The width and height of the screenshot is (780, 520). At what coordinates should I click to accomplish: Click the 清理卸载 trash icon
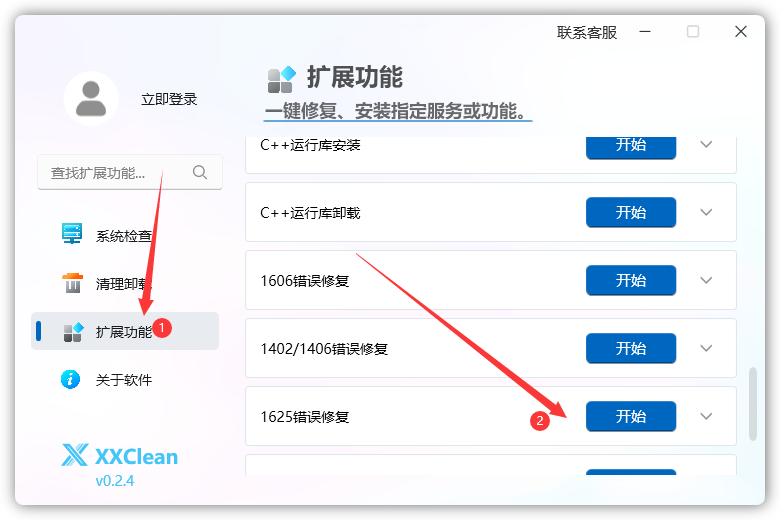72,283
